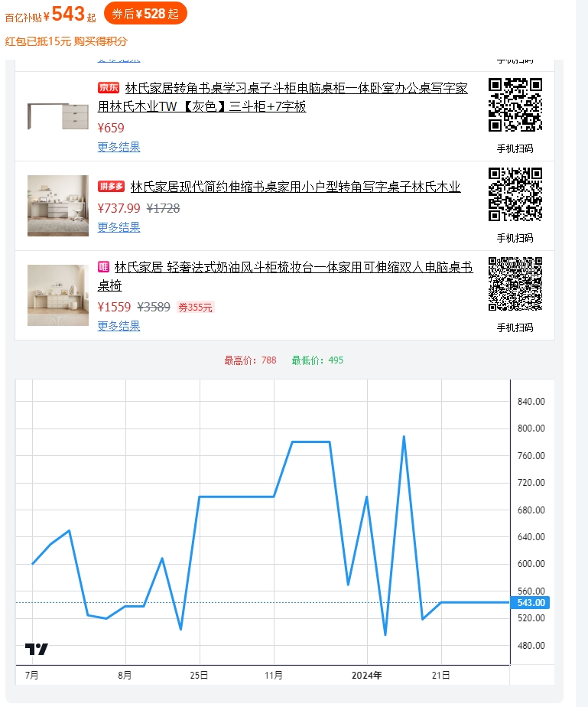Click the ¥659 price
Viewport: 588px width, 707px height.
(x=111, y=128)
